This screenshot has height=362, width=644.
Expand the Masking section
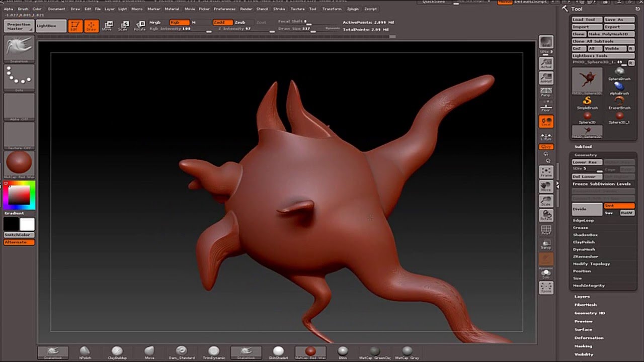coord(583,346)
